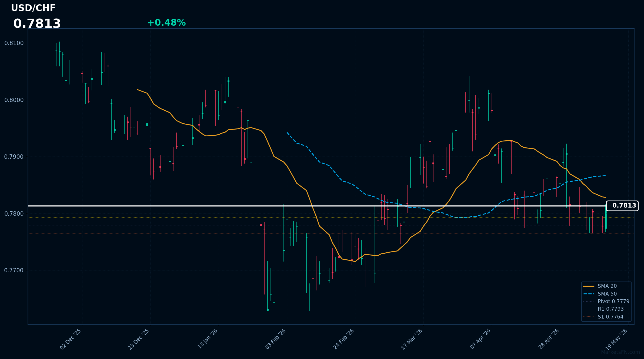Click the 0.7813 current price tag
The image size is (644, 359).
click(622, 206)
